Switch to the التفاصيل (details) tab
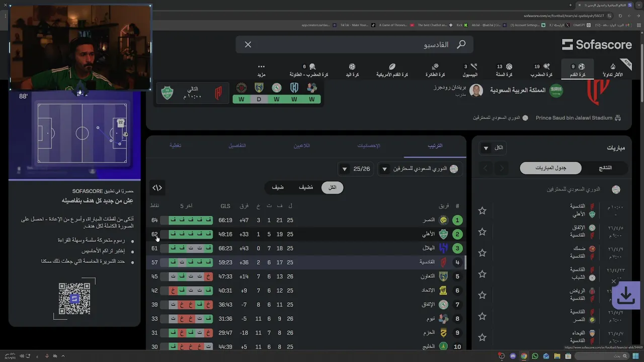 pos(237,145)
